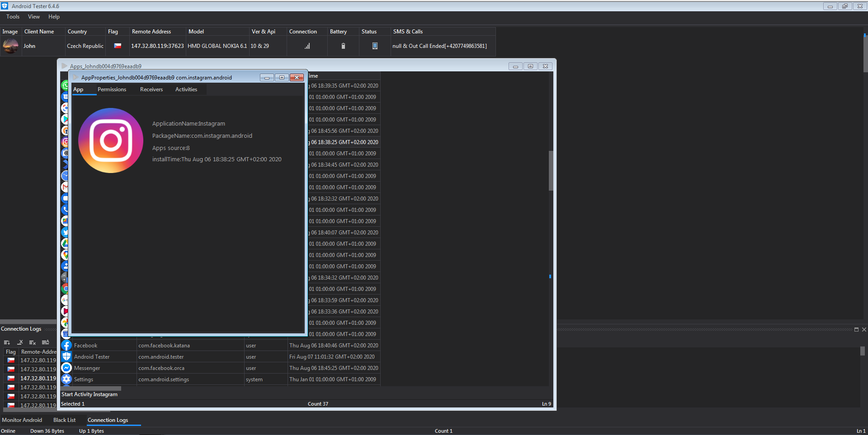Maximize the Connection Logs panel

tap(856, 329)
